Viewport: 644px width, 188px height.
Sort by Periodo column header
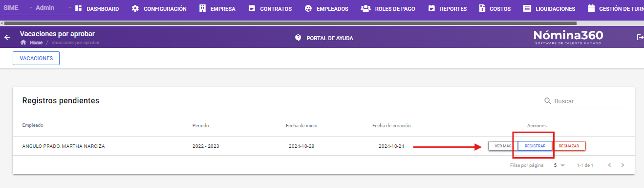pyautogui.click(x=200, y=126)
